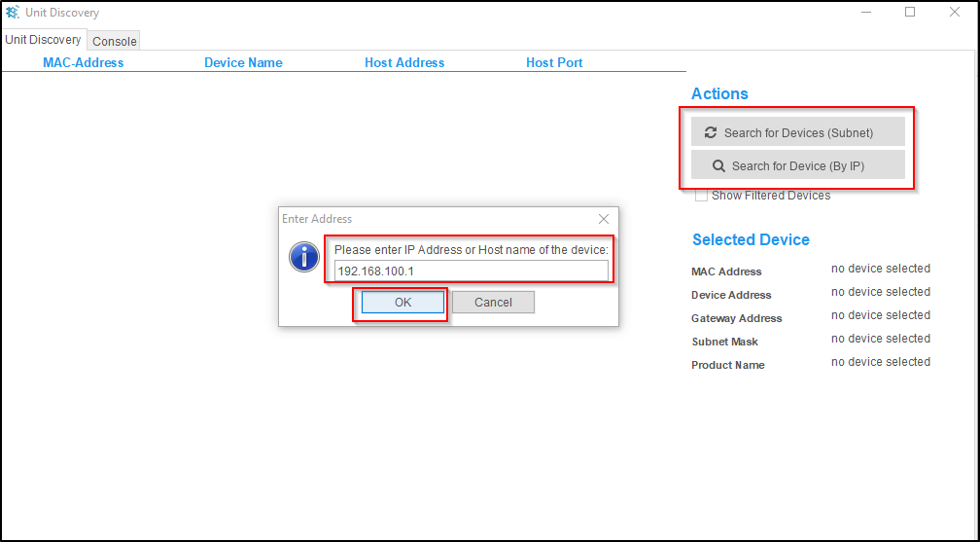Sort by the Device Name column header

pos(243,62)
